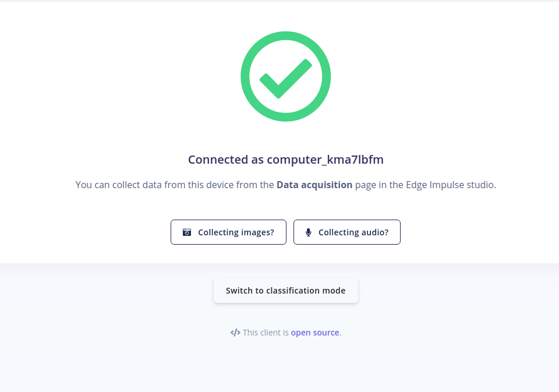The height and width of the screenshot is (392, 559).
Task: Select the device name computer_kma7lbfm
Action: pyautogui.click(x=325, y=160)
